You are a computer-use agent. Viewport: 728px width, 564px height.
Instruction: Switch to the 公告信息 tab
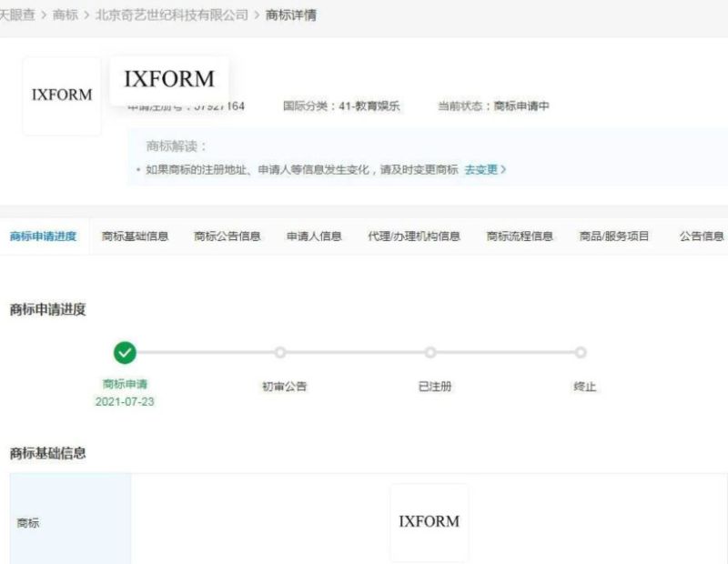[x=702, y=237]
